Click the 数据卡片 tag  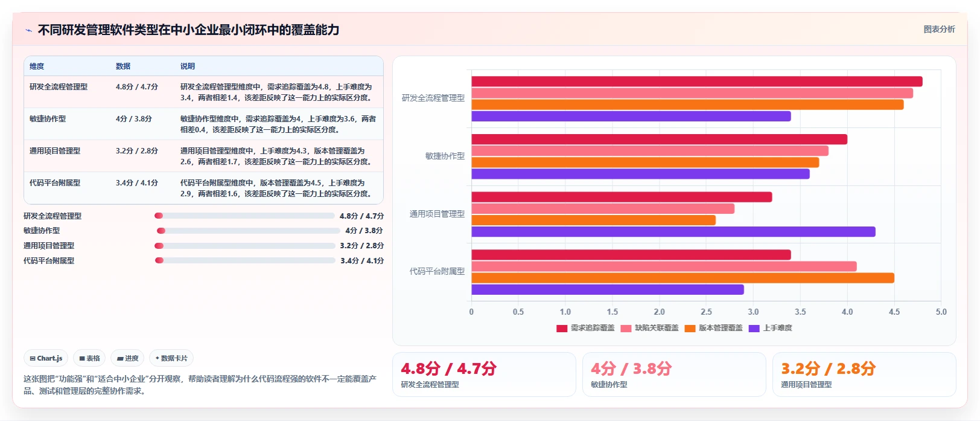[171, 358]
